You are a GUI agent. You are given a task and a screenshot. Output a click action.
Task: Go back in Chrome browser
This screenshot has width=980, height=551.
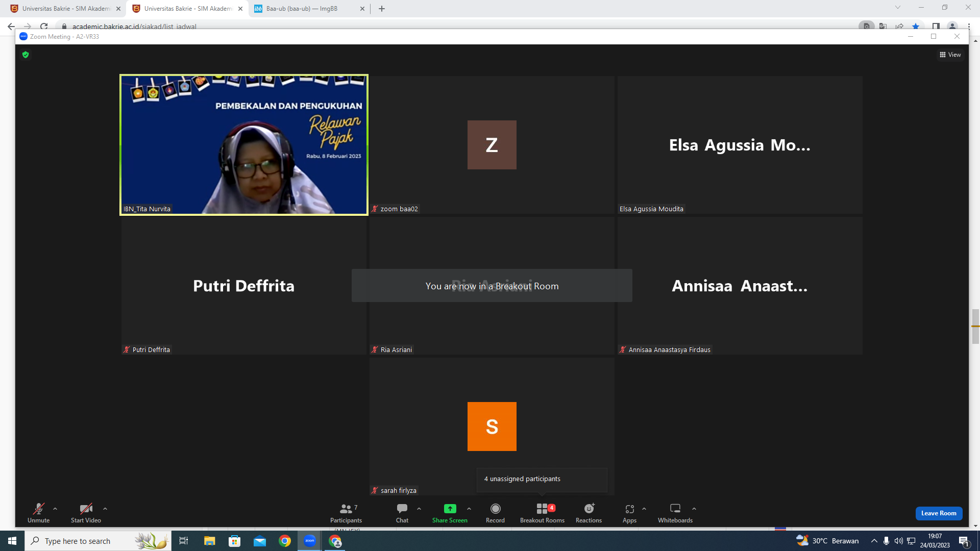11,27
